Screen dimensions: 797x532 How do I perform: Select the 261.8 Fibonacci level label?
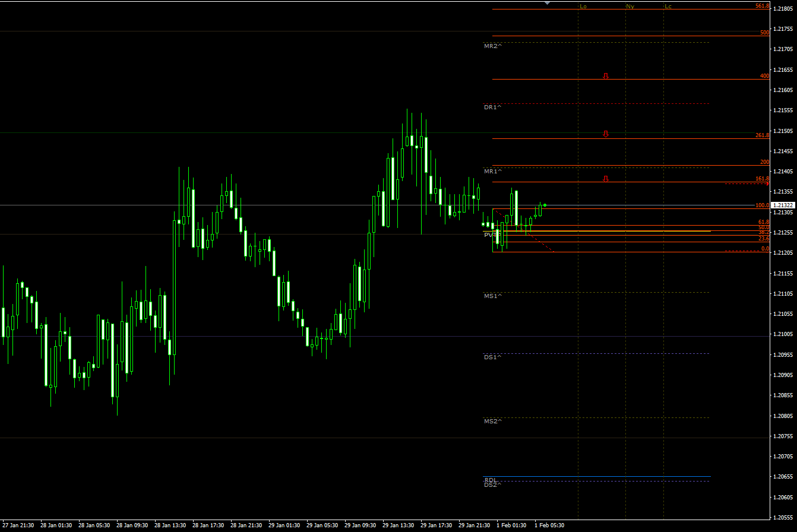763,135
